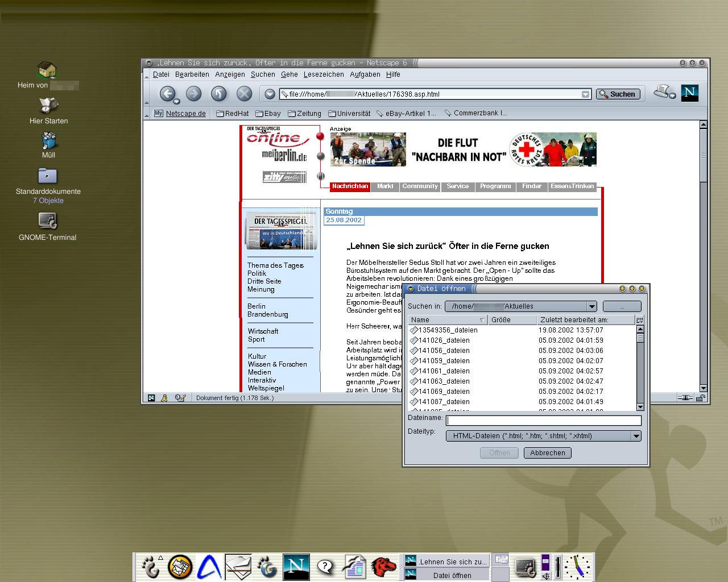Click the Navigator icon in status bar
Image resolution: width=728 pixels, height=582 pixels.
[x=151, y=398]
